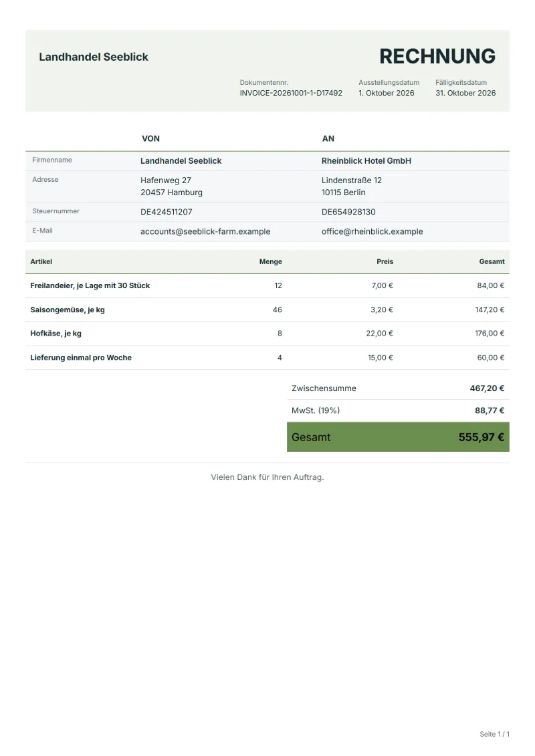Click the Hofkäse unit price 22,00 €
The image size is (535, 756).
coord(380,333)
